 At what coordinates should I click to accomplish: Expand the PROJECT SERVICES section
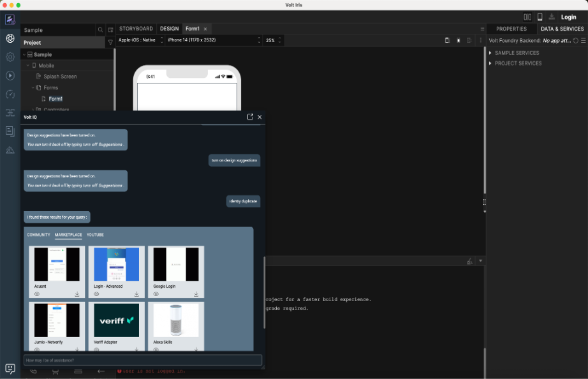[x=518, y=63]
